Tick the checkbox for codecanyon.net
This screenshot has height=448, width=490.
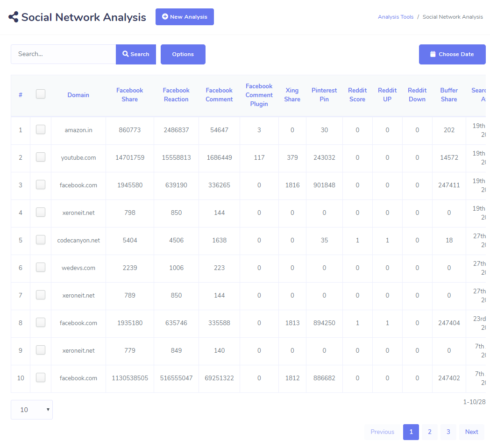pyautogui.click(x=41, y=240)
